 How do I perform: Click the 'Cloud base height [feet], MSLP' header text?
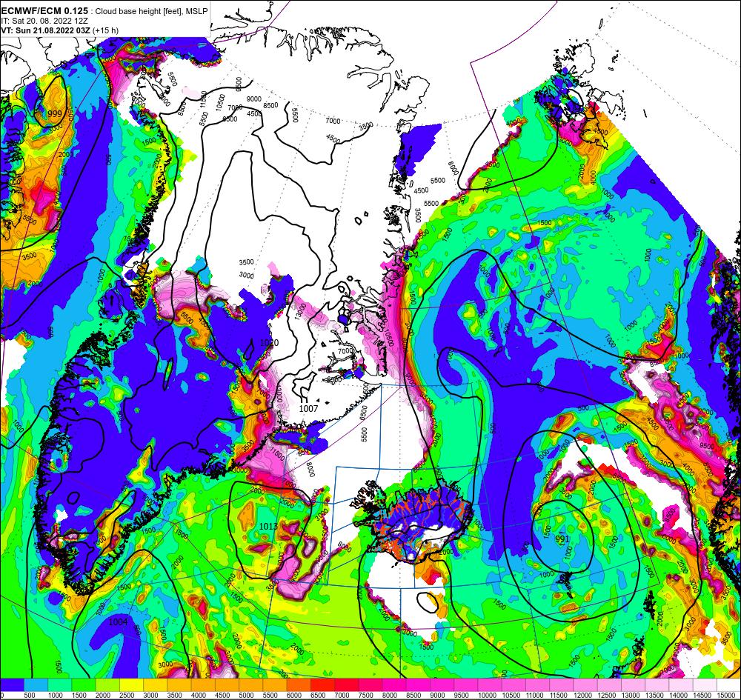(151, 11)
